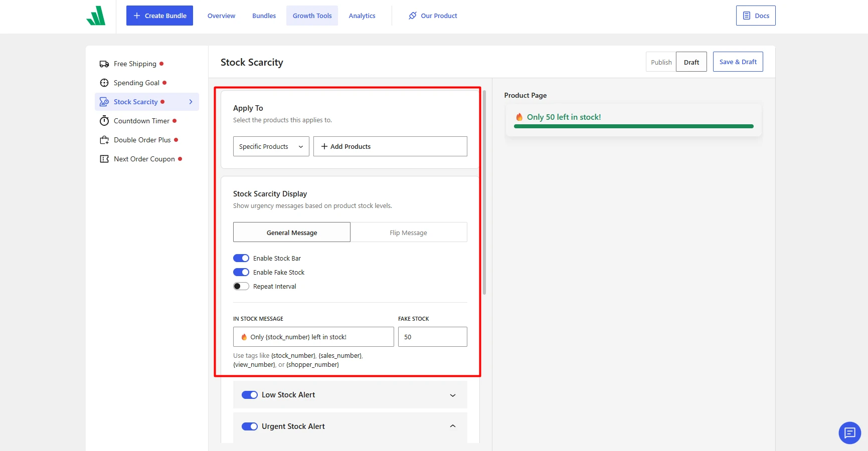Select the General Message tab
This screenshot has width=868, height=451.
[x=292, y=232]
